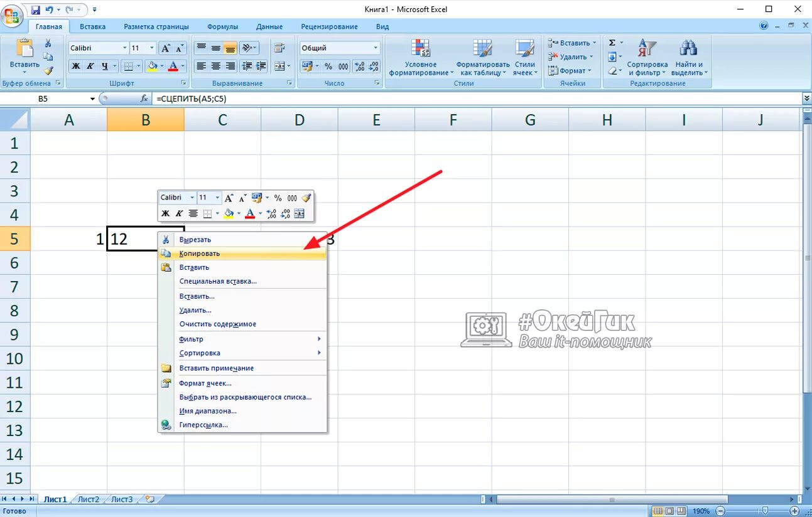Click mini toolbar fill color bucket
Screen dimensions: 812x517
(229, 213)
